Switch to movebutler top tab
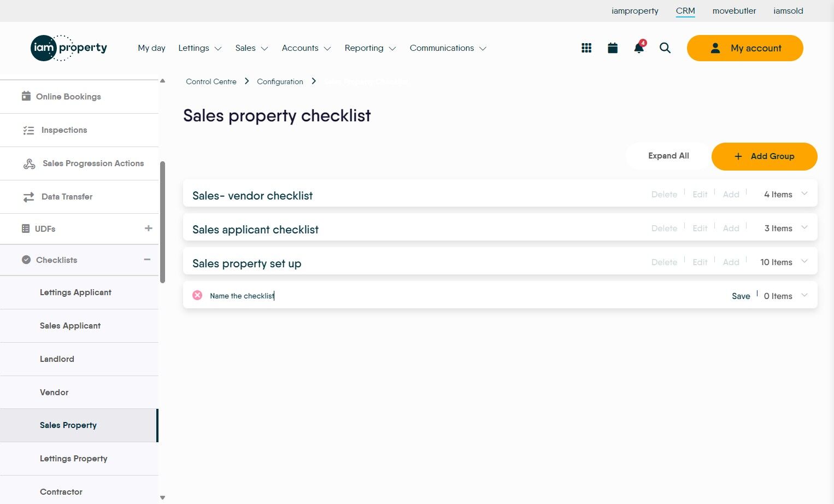 click(734, 11)
